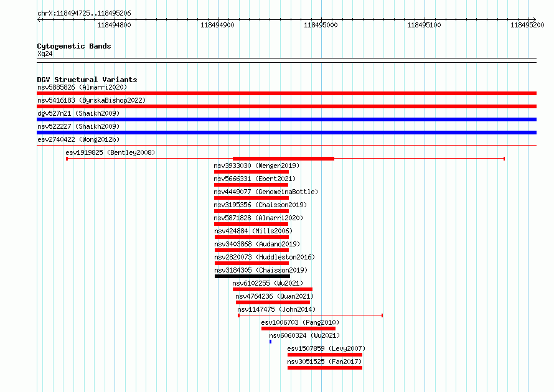The width and height of the screenshot is (554, 392).
Task: Click the nsv5416183 (ByrskaBishop2022) variant label
Action: (x=92, y=100)
